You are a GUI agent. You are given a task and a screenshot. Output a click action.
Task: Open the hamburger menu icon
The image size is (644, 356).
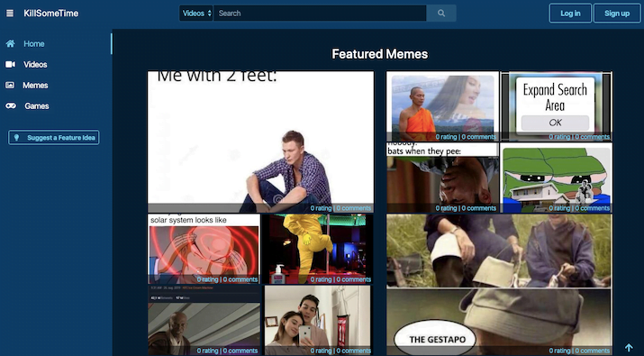click(x=10, y=14)
